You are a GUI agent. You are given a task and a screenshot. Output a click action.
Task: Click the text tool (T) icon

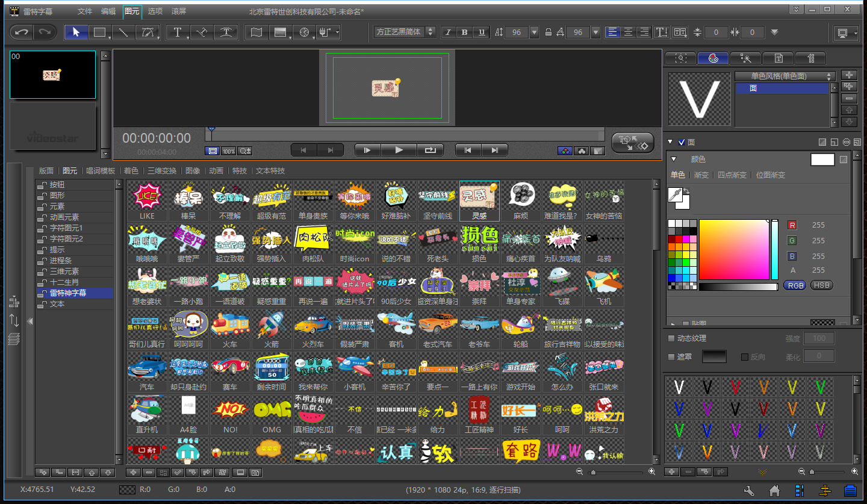(178, 33)
